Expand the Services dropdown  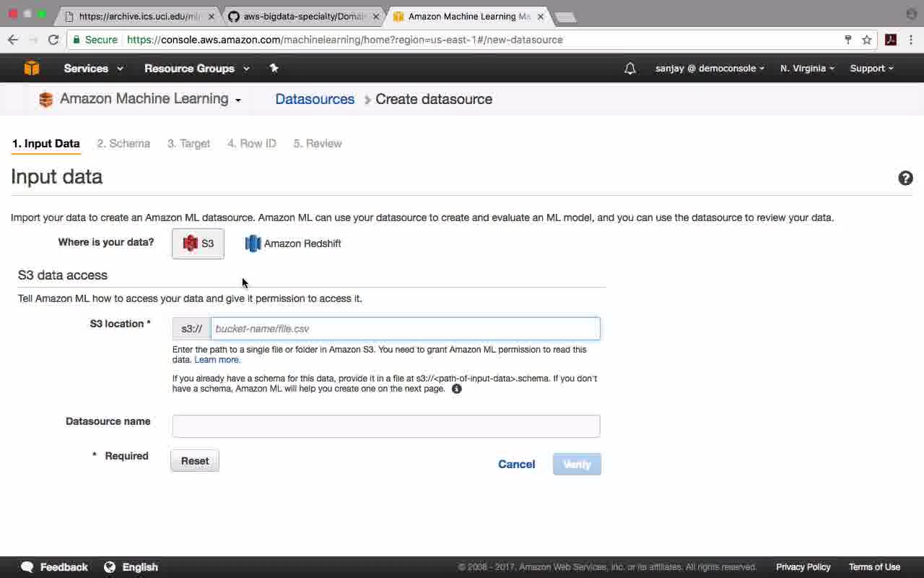[93, 69]
